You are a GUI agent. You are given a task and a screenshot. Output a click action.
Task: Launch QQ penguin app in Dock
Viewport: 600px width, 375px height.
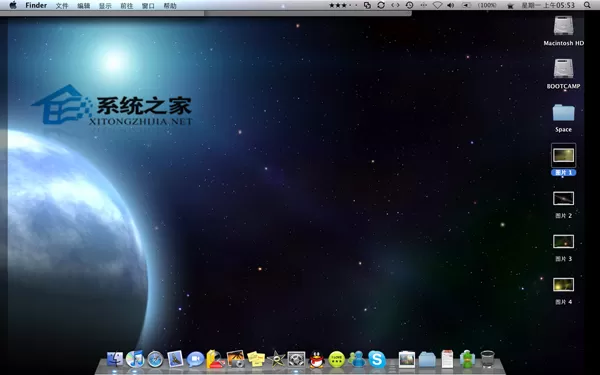tap(316, 360)
